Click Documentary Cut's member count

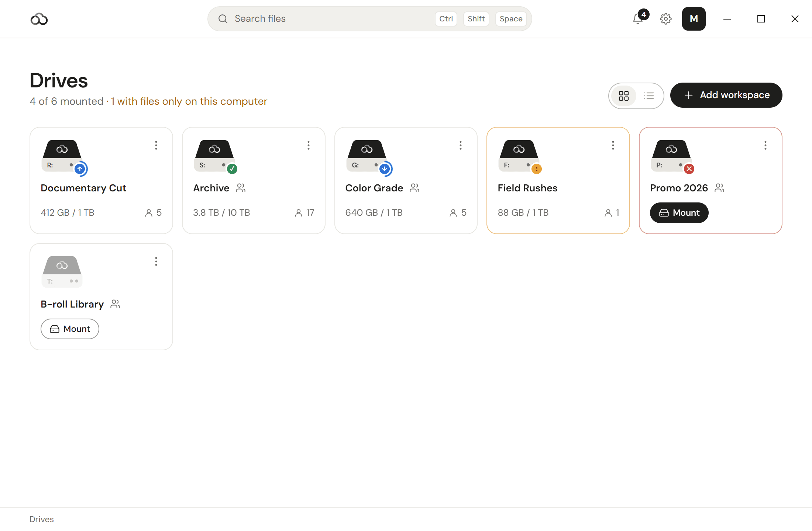tap(153, 213)
